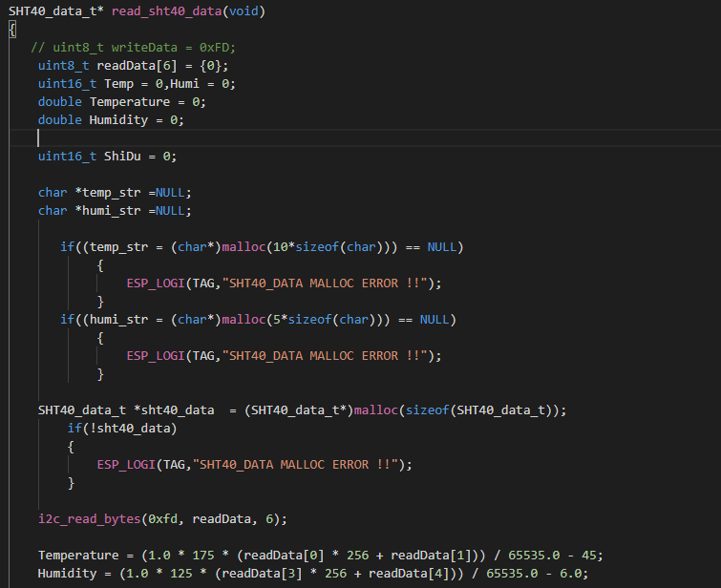Click Humidity at the start of its formula line

67,574
